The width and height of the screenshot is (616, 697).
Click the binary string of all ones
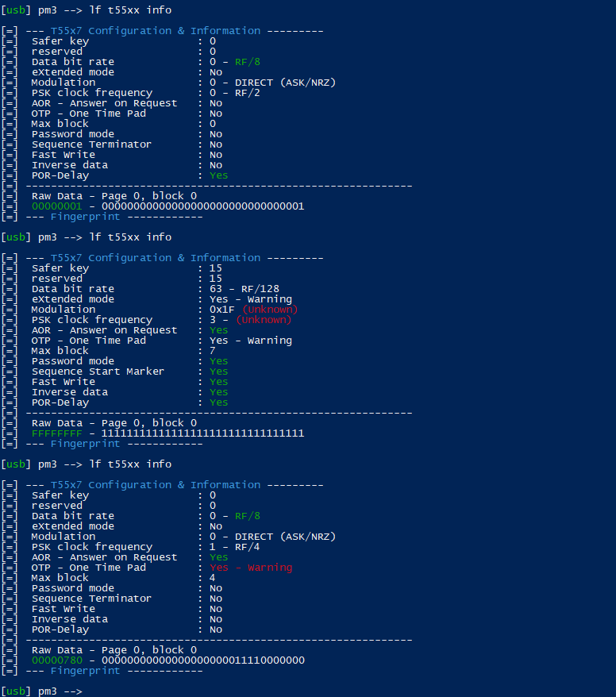tap(202, 433)
